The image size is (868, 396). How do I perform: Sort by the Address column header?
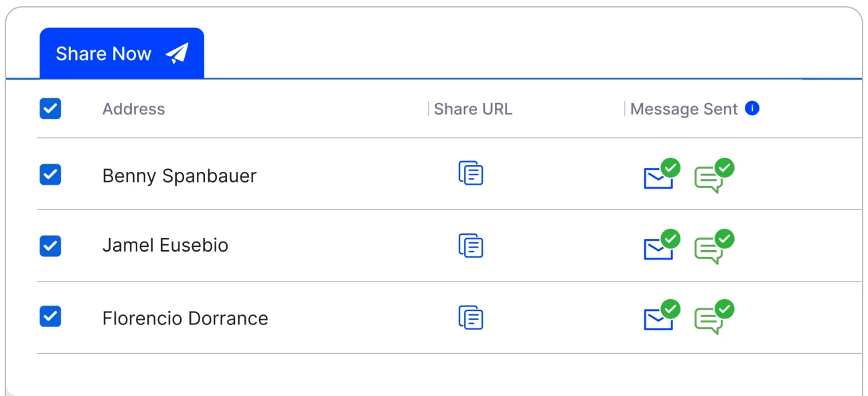(133, 109)
